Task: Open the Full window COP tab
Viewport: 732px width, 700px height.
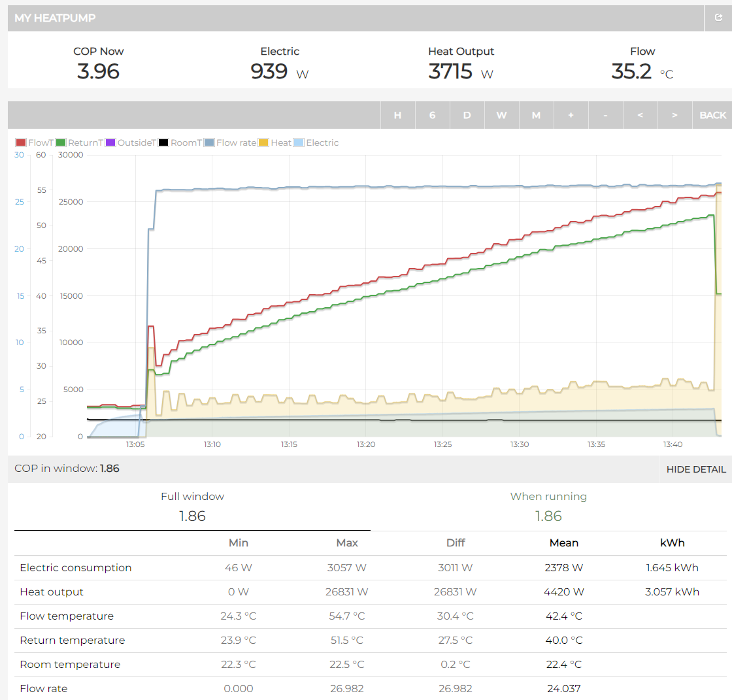Action: point(192,507)
